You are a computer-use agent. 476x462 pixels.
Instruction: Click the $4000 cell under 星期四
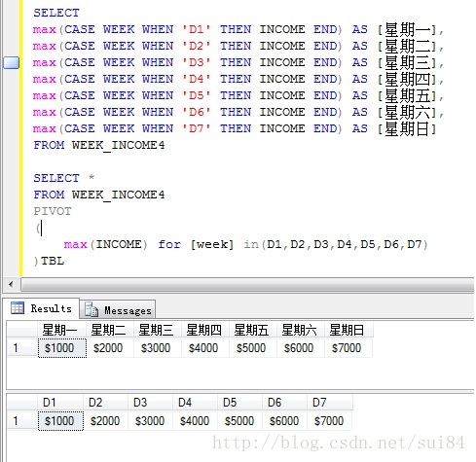tap(205, 348)
